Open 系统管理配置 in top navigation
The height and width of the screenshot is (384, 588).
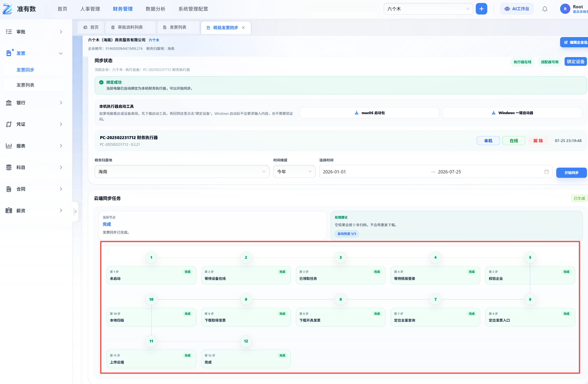tap(193, 9)
